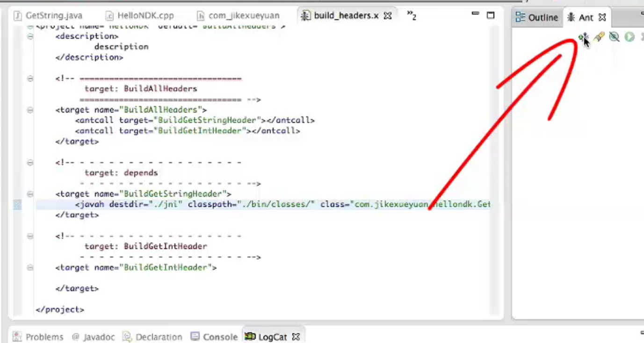Viewport: 644px width, 343px height.
Task: Click the ant icon on Ant tab
Action: (x=571, y=17)
